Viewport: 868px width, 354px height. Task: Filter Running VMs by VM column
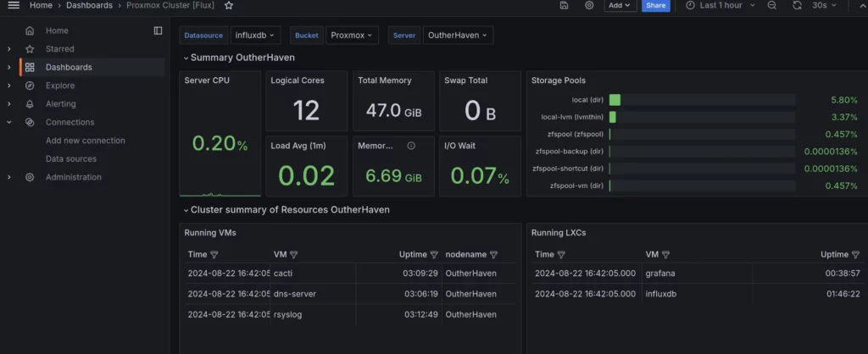(x=294, y=254)
